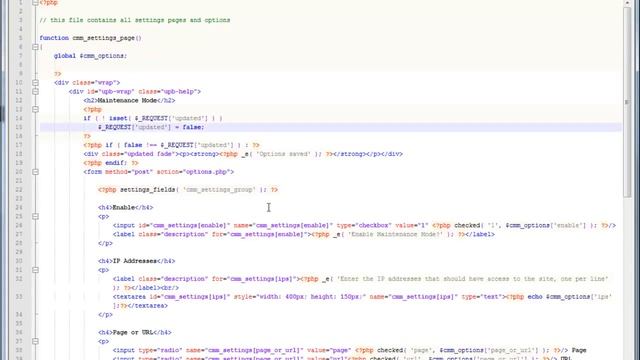Click the 'Enter the IP addresses' description string
The height and width of the screenshot is (360, 640).
[x=473, y=279]
